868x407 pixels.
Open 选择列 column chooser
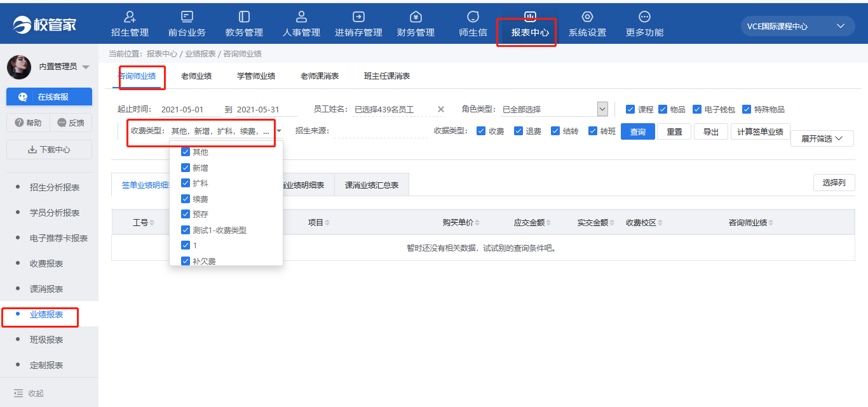click(x=834, y=182)
